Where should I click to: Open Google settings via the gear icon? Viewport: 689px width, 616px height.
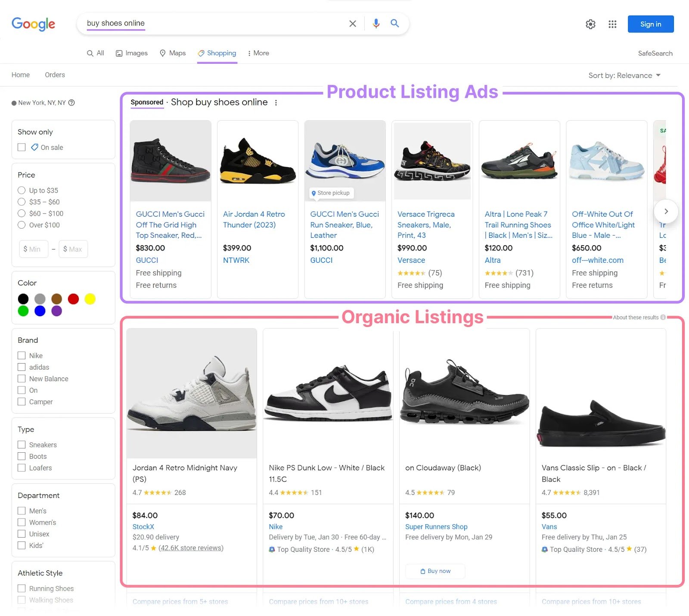pyautogui.click(x=590, y=24)
